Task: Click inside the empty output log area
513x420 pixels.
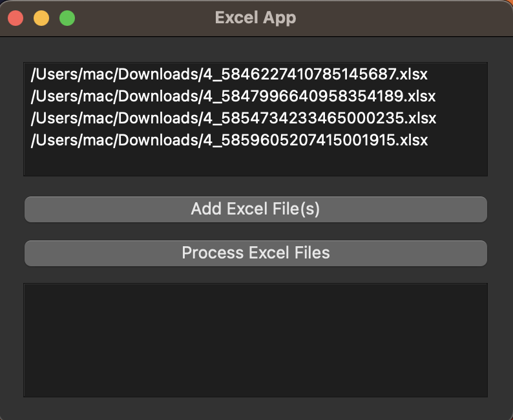Action: tap(255, 340)
